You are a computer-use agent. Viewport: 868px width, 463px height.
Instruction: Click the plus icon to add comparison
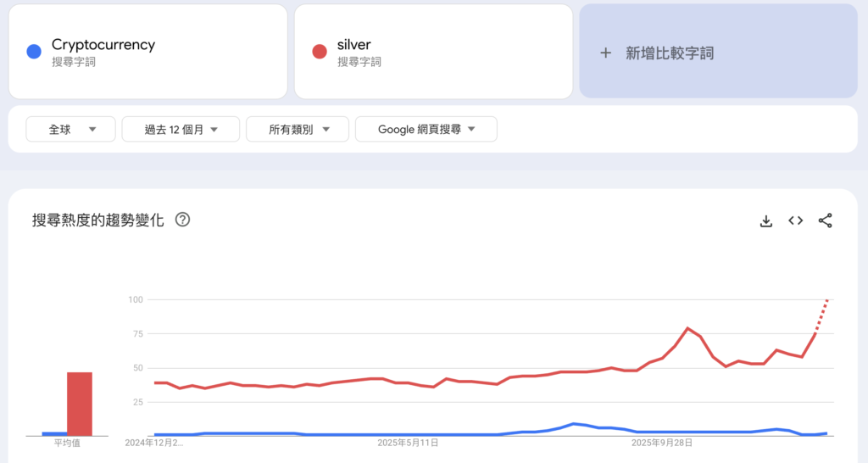coord(605,53)
